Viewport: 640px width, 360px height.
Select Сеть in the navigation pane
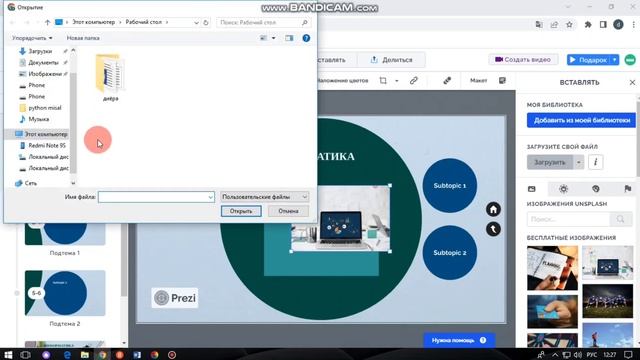click(x=30, y=183)
